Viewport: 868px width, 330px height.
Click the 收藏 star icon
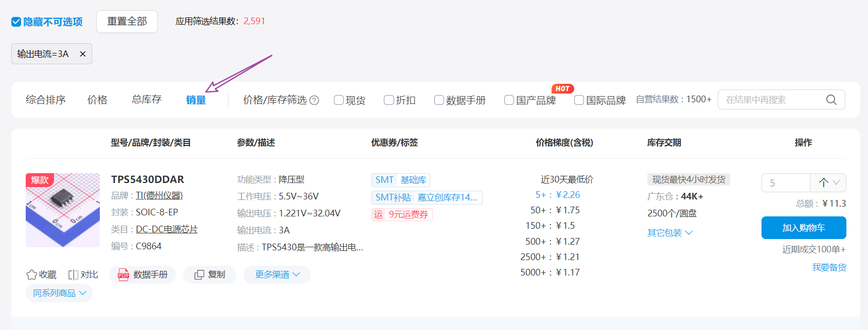click(x=32, y=275)
